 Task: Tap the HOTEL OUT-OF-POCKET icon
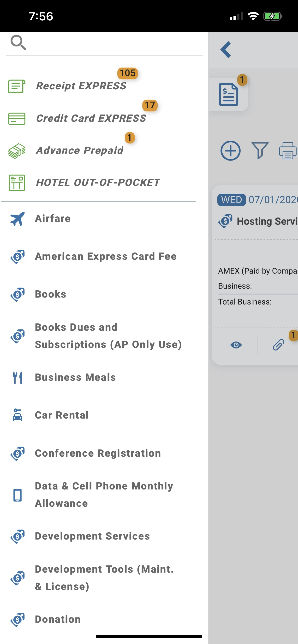tap(17, 183)
